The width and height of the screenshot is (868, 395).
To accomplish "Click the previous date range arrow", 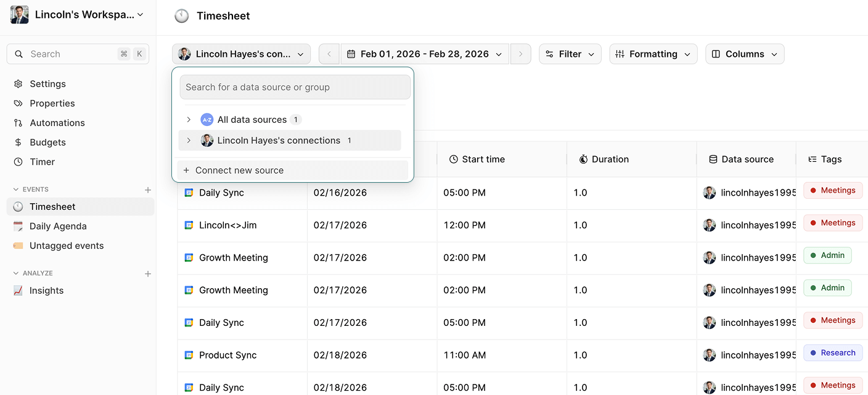I will point(329,54).
